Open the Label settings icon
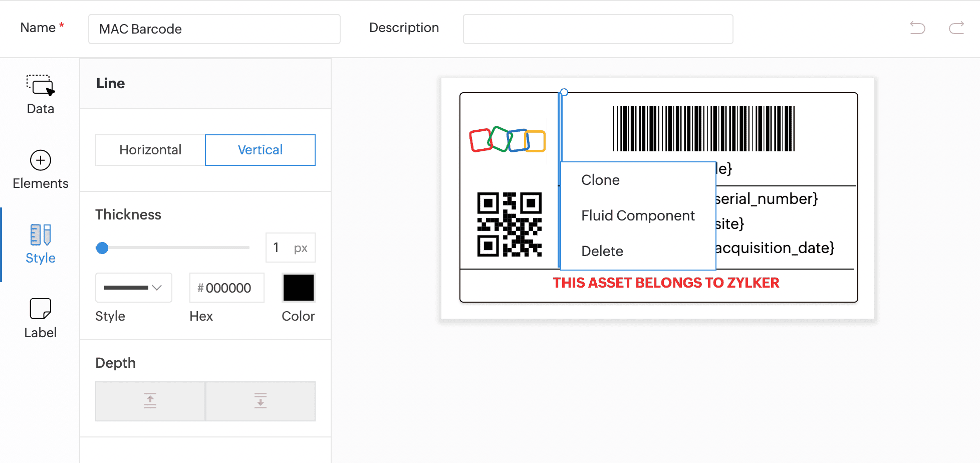Image resolution: width=980 pixels, height=463 pixels. (x=41, y=309)
